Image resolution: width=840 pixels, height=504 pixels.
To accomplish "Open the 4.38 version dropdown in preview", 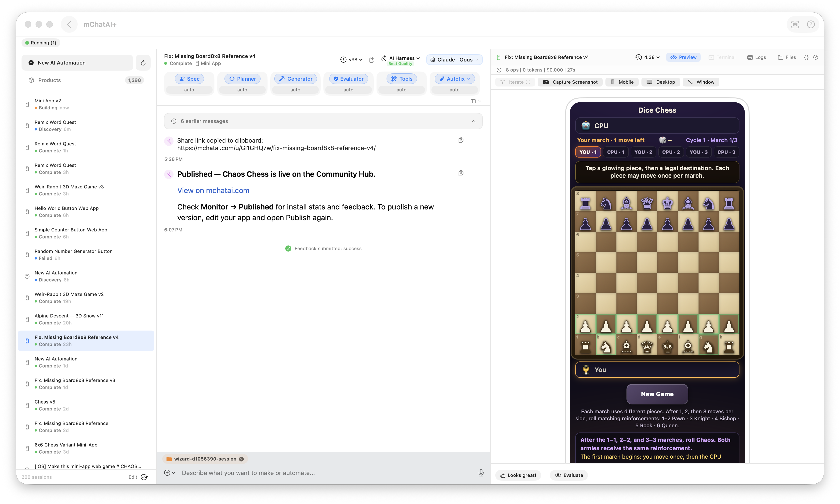I will 648,58.
